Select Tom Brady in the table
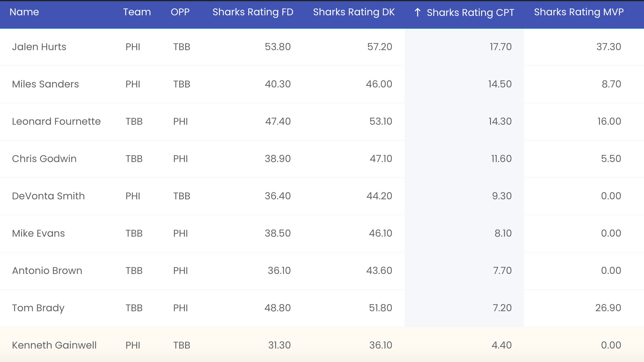 [x=38, y=308]
